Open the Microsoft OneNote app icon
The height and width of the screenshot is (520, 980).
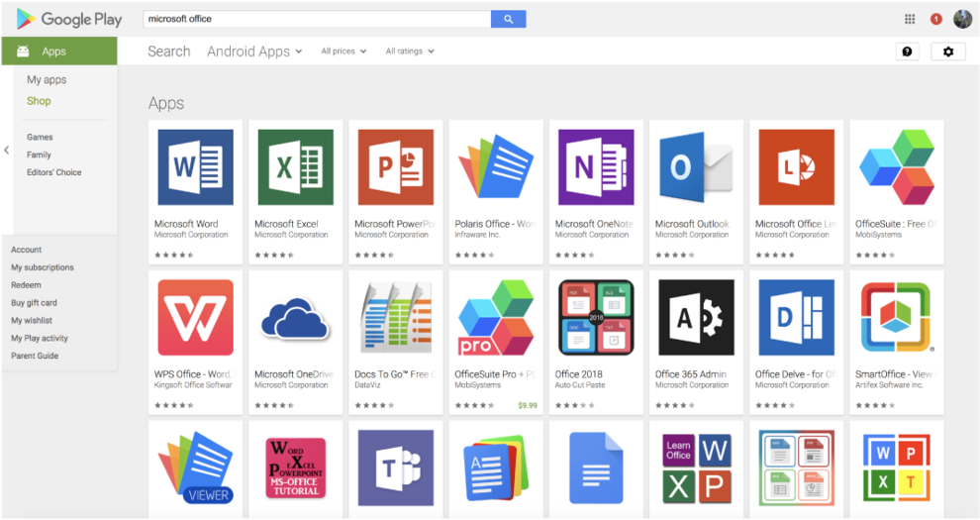(x=596, y=166)
